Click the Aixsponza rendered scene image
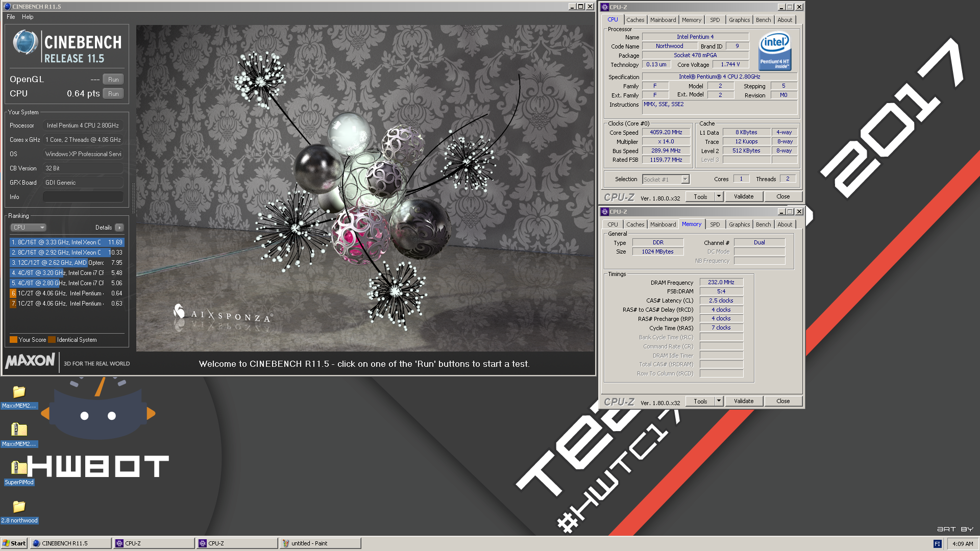This screenshot has height=551, width=980. click(x=365, y=188)
